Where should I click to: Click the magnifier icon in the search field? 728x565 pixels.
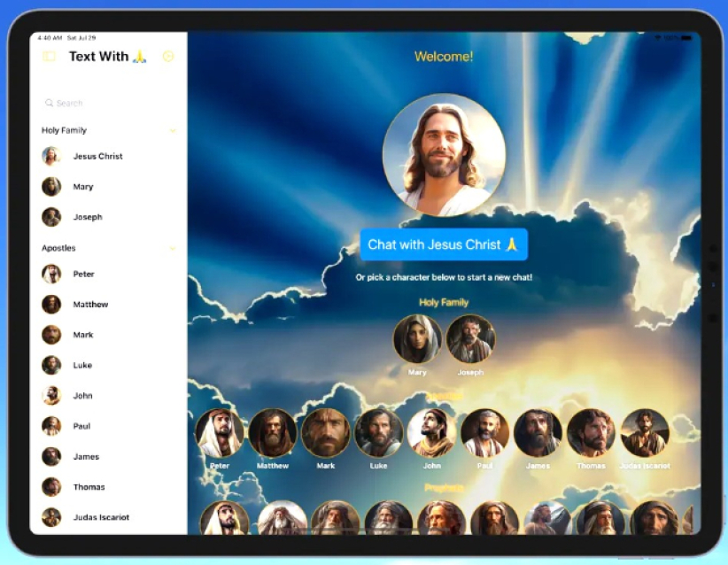(49, 104)
